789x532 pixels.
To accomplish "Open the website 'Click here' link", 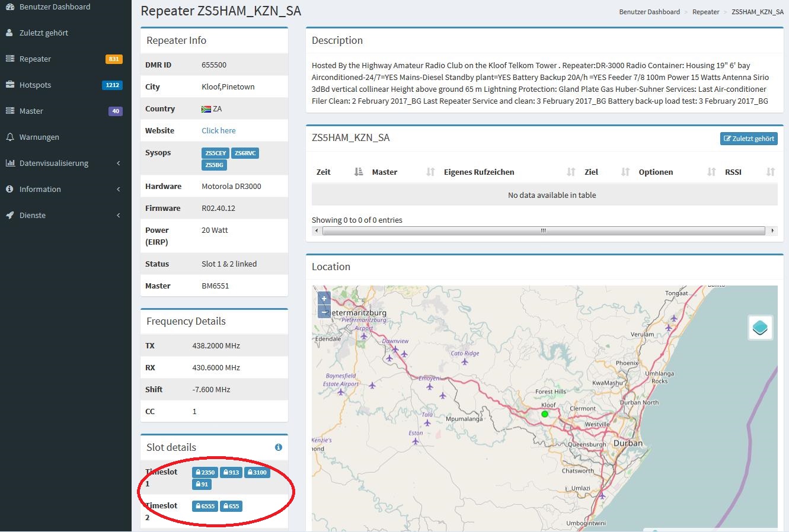I will pyautogui.click(x=219, y=130).
